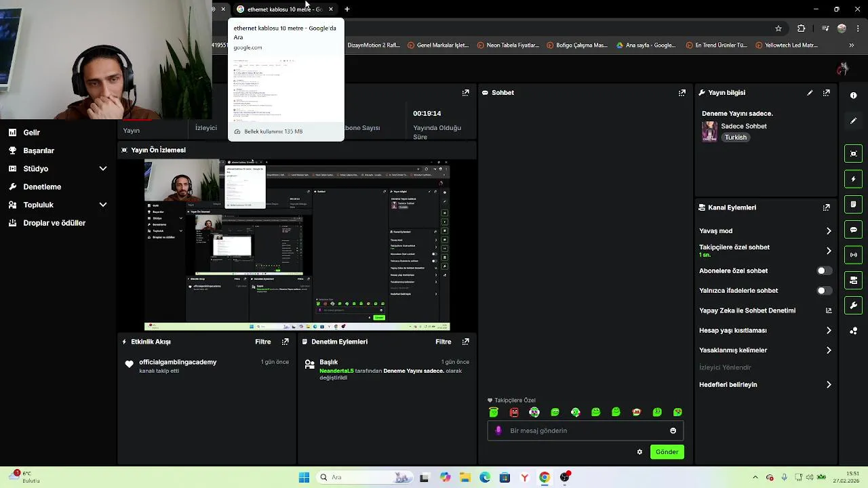Click the document notes icon in sidebar
This screenshot has width=868, height=488.
click(x=853, y=204)
